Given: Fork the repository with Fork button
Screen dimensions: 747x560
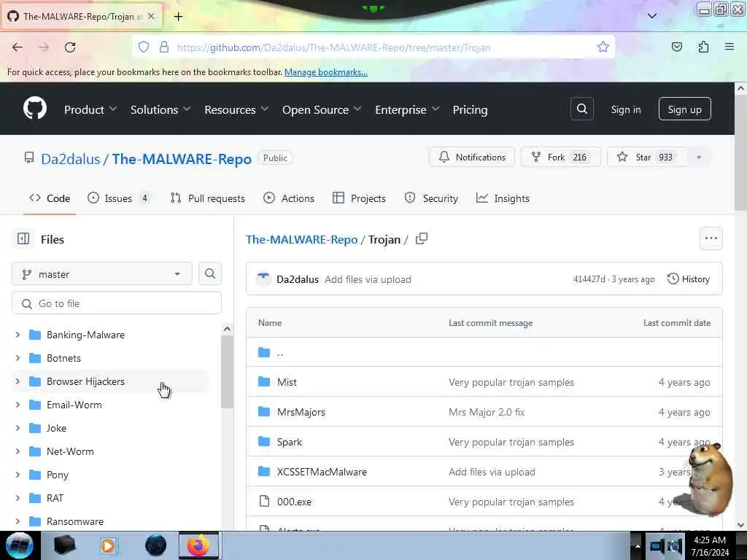Looking at the screenshot, I should tap(560, 157).
